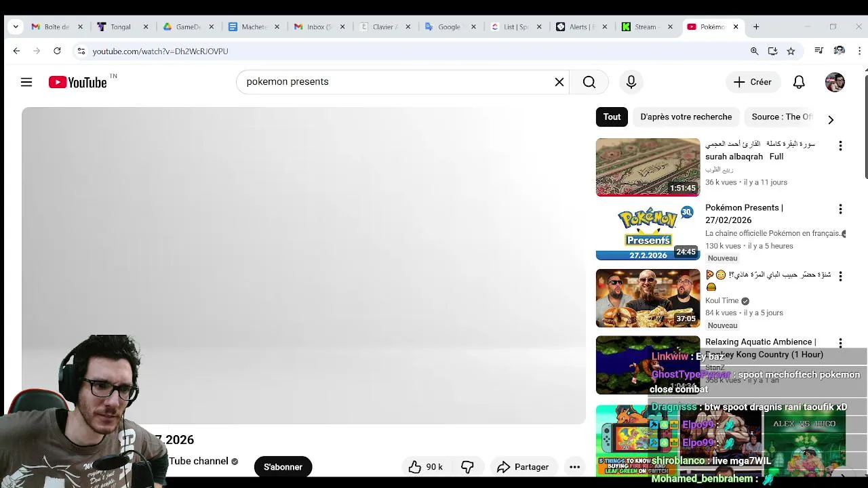Open options for the Koul Time video
Screen dimensions: 868x488
tap(840, 276)
